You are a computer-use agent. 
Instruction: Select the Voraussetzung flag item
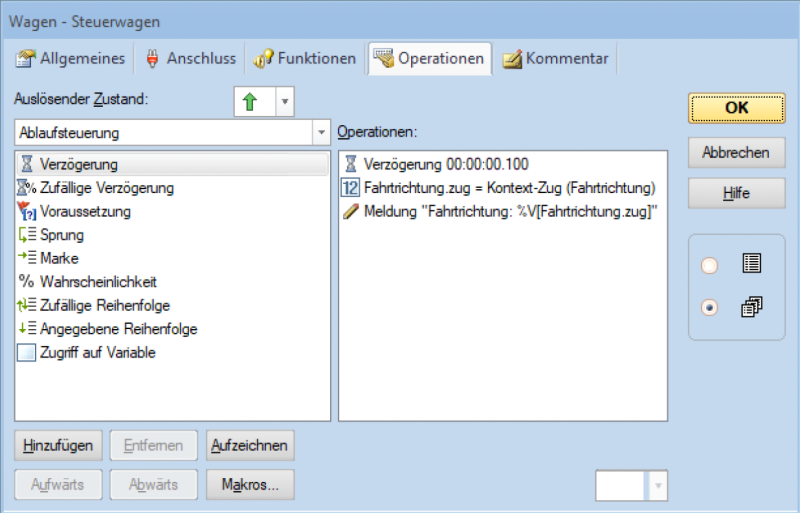(85, 211)
